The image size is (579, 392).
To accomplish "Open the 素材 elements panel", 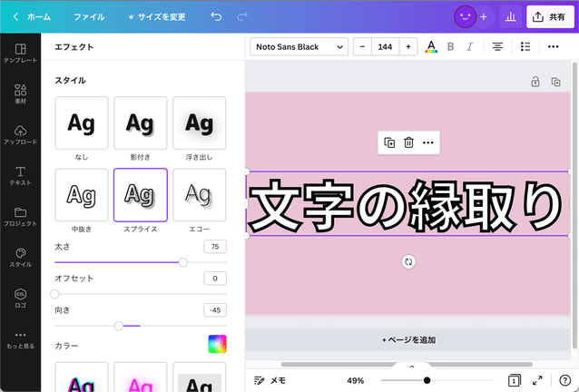I will pos(20,94).
